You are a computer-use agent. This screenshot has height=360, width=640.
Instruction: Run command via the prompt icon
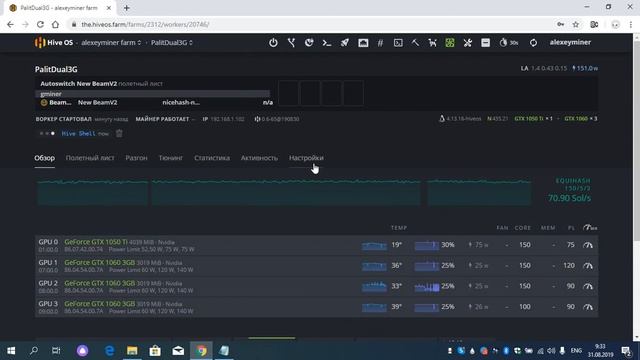pyautogui.click(x=327, y=42)
